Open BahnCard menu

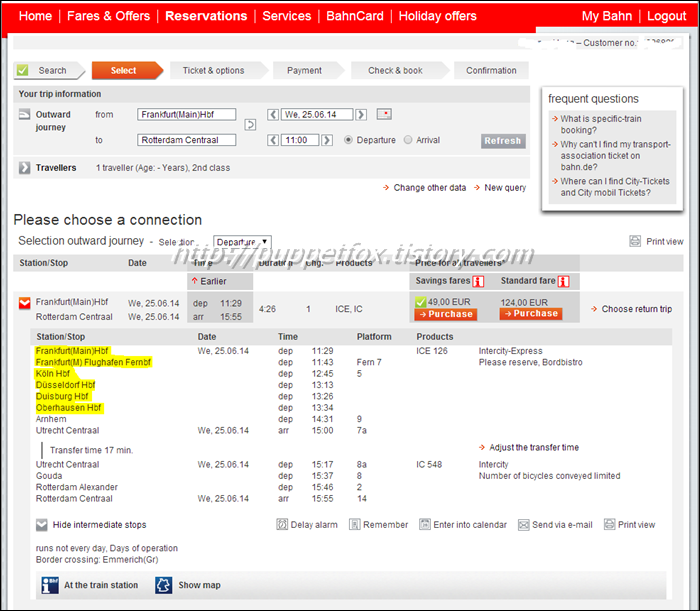coord(355,16)
